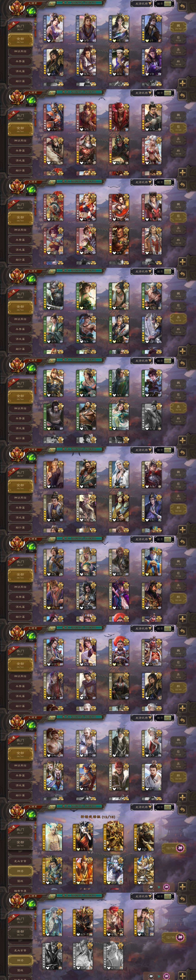Click the back arrow in the topmost screen
Image resolution: width=196 pixels, height=980 pixels.
(183, 7)
